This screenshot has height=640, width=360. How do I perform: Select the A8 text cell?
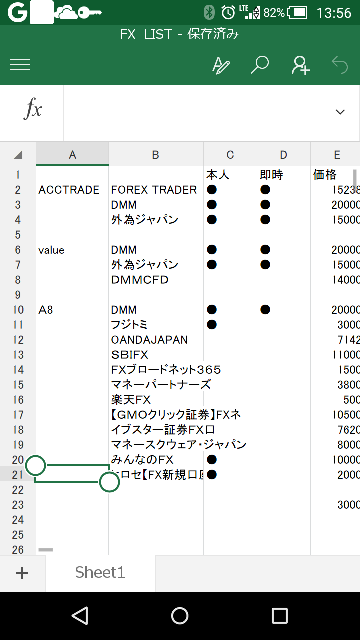(x=72, y=310)
